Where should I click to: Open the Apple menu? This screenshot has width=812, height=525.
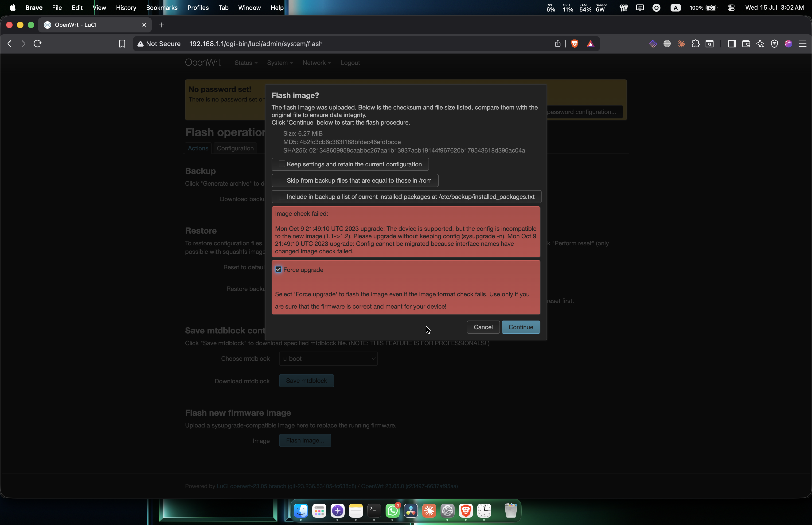[13, 8]
